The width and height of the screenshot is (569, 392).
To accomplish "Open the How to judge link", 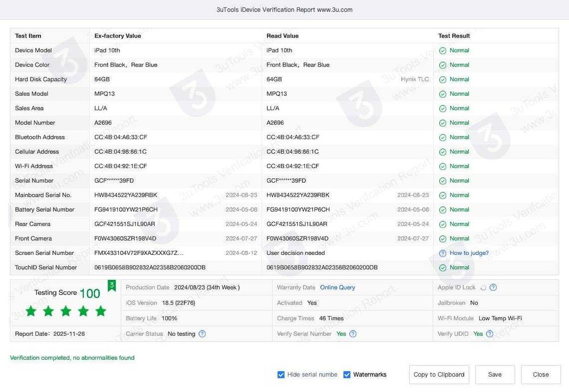I will pos(469,253).
